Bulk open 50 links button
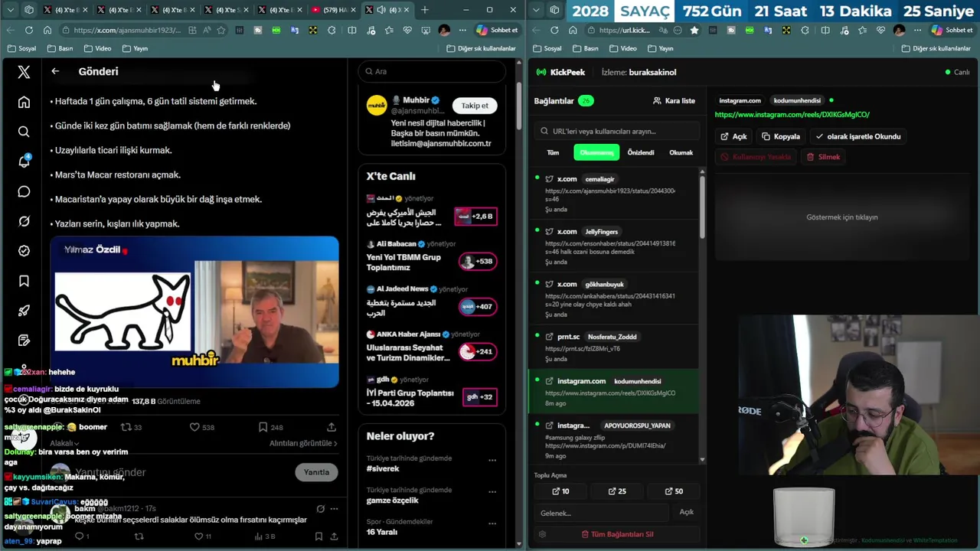This screenshot has height=551, width=980. click(674, 491)
